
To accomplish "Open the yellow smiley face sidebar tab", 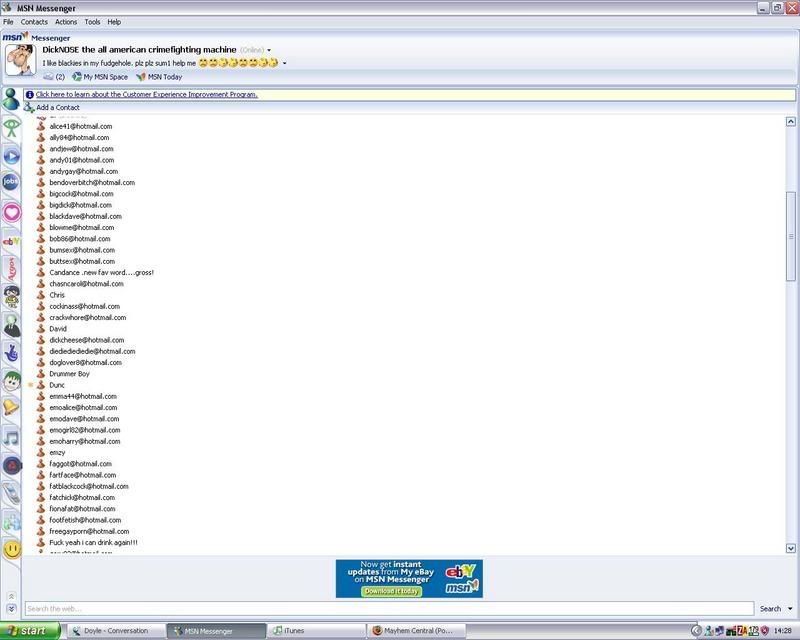I will click(x=11, y=549).
